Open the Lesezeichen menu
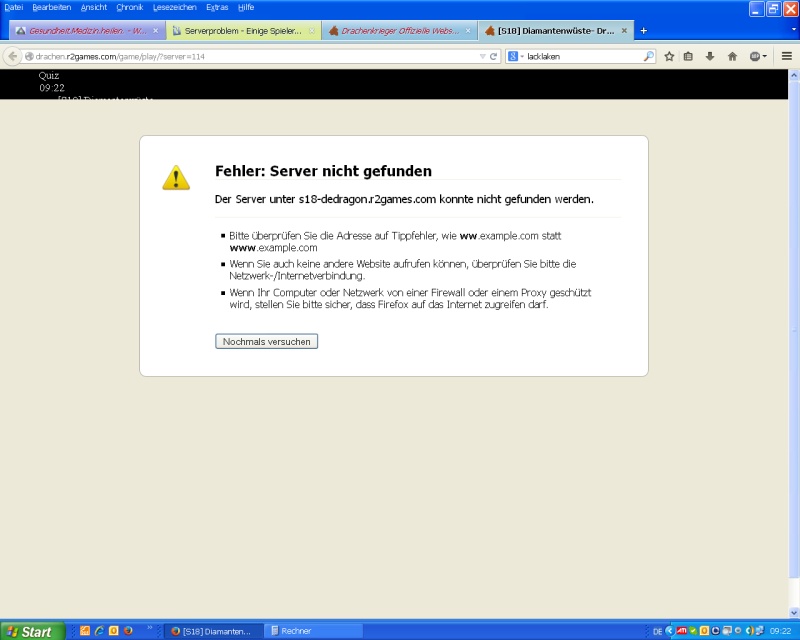The width and height of the screenshot is (800, 640). click(174, 7)
